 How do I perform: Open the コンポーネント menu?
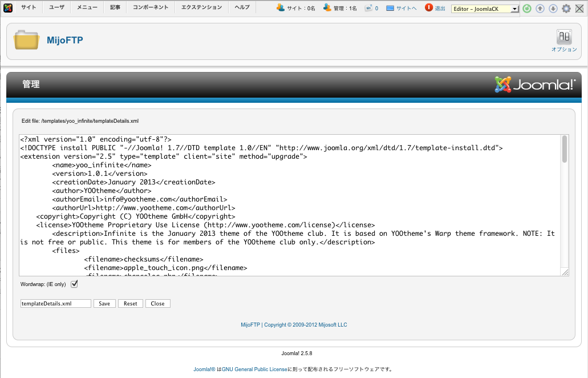(151, 7)
